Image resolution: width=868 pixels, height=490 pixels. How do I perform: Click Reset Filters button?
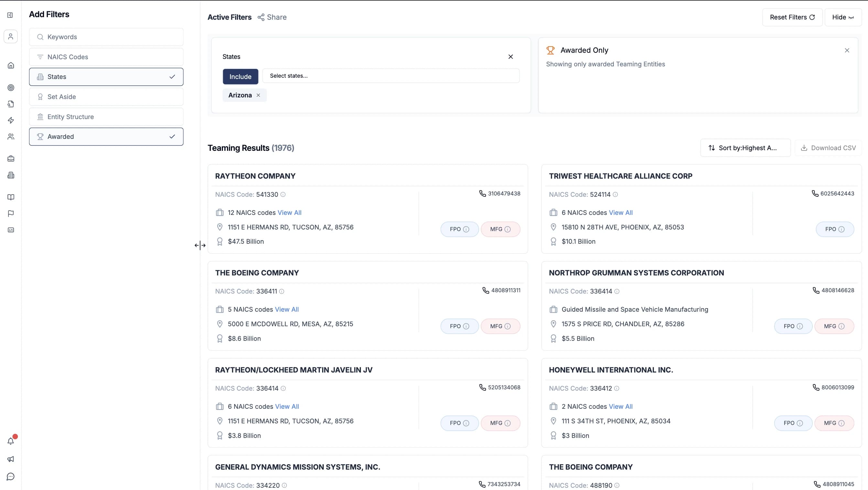(x=792, y=17)
